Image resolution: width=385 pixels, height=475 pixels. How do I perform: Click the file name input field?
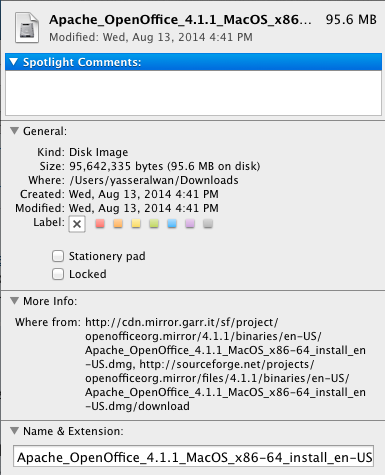tap(193, 456)
